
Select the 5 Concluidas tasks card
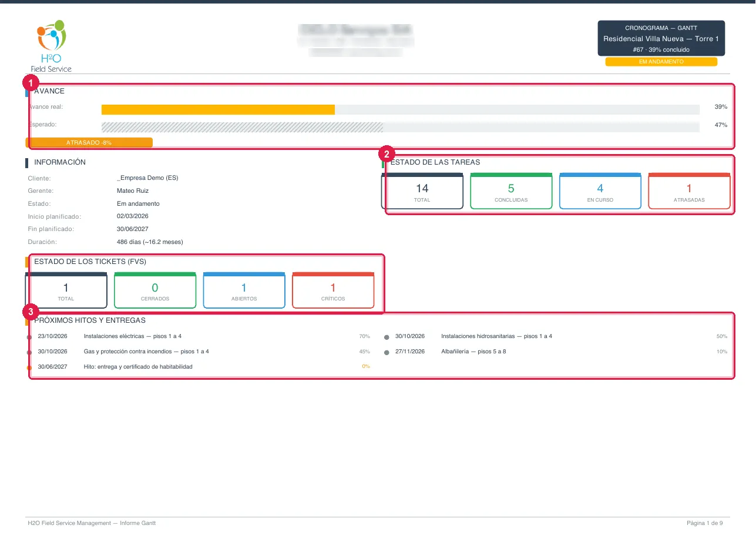tap(511, 191)
